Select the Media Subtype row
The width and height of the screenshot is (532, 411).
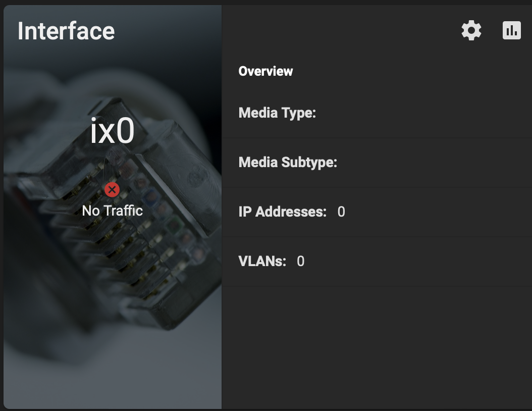pos(377,163)
